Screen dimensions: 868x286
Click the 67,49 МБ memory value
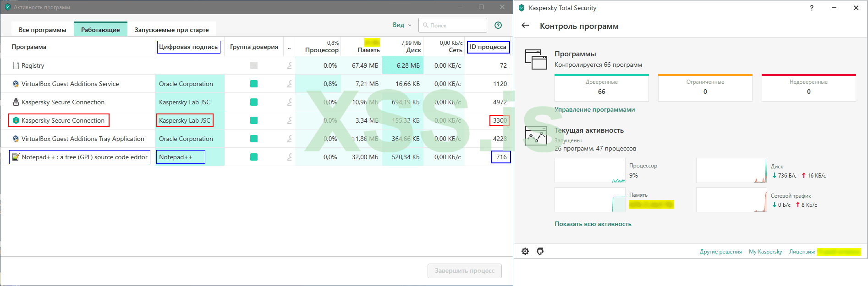click(x=365, y=65)
